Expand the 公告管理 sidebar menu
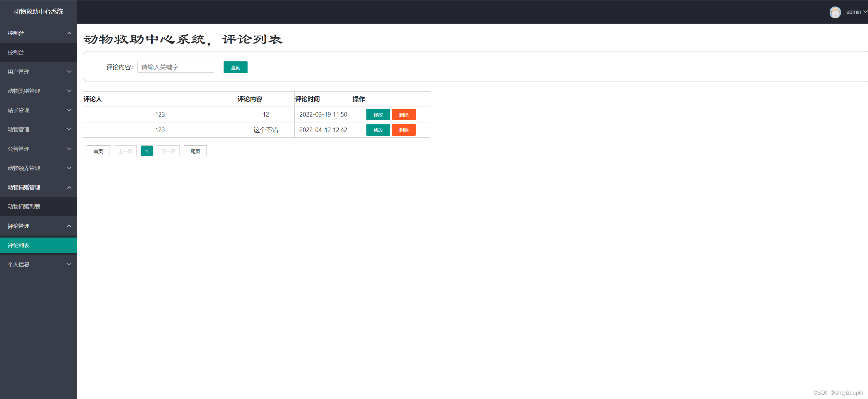Image resolution: width=868 pixels, height=399 pixels. (38, 149)
